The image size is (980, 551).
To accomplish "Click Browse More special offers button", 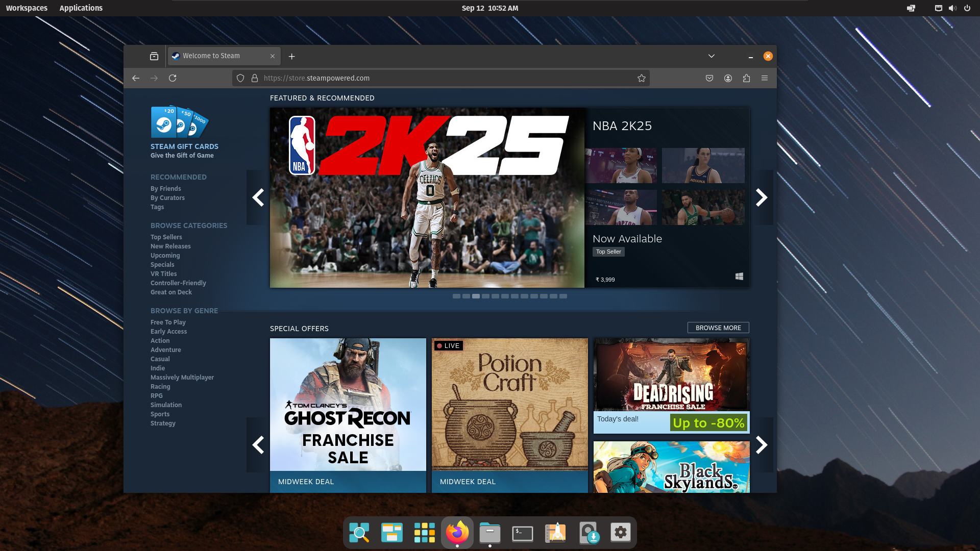I will pos(718,328).
